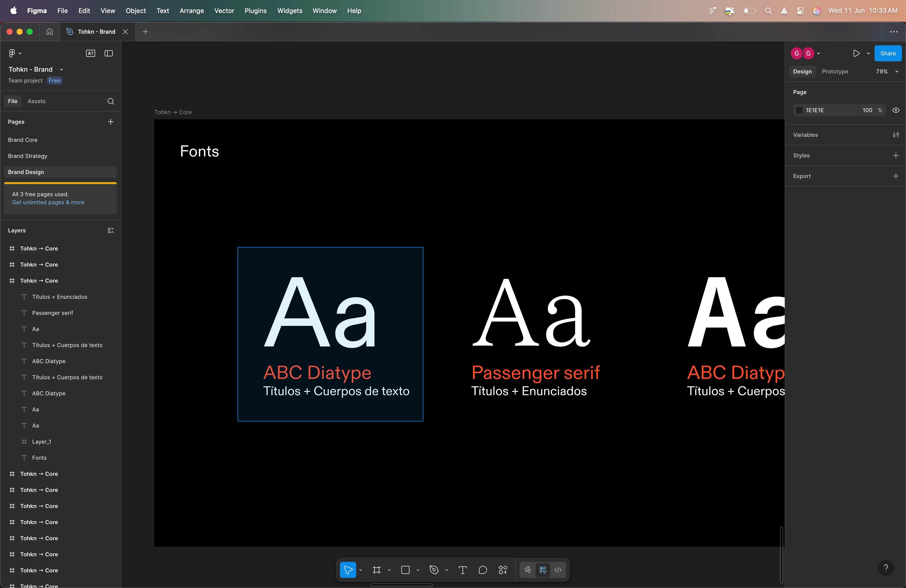Switch to Design mode icon
This screenshot has width=906, height=588.
point(543,570)
